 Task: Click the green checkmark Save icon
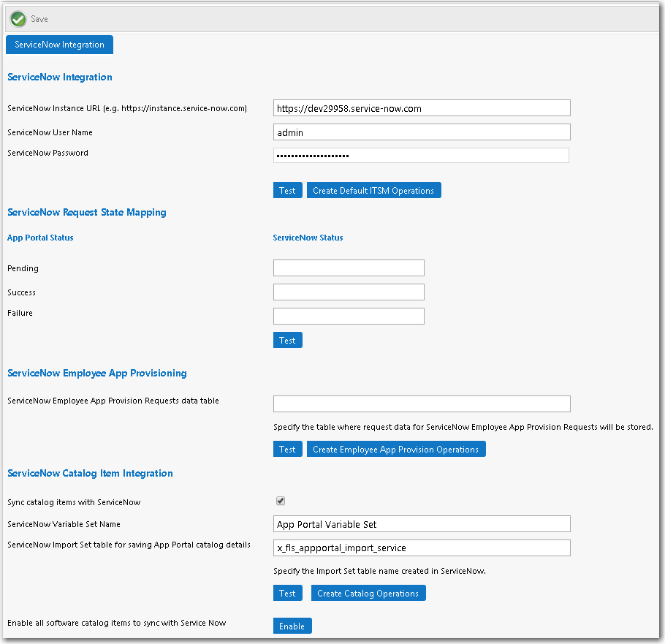point(18,19)
